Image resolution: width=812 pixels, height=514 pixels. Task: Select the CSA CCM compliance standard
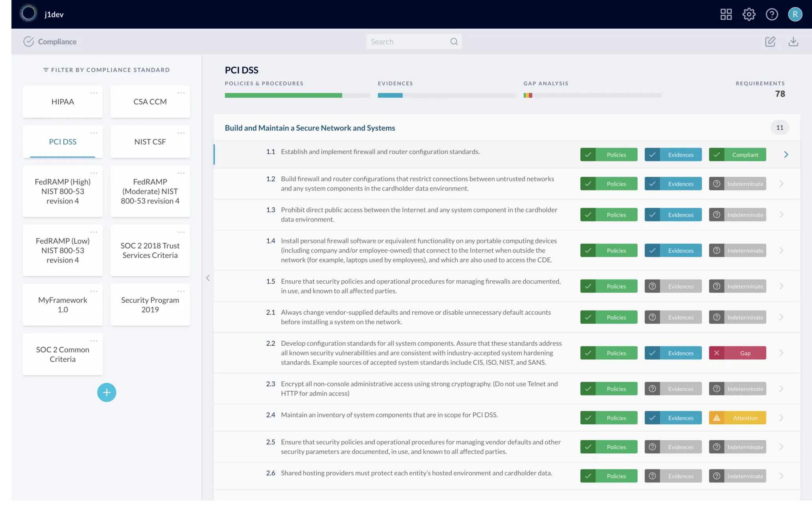tap(150, 102)
